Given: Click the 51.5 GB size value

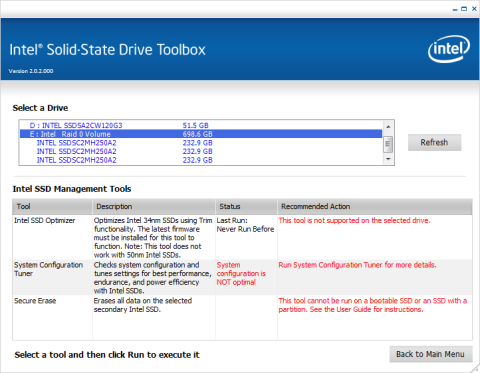Looking at the screenshot, I should point(195,125).
